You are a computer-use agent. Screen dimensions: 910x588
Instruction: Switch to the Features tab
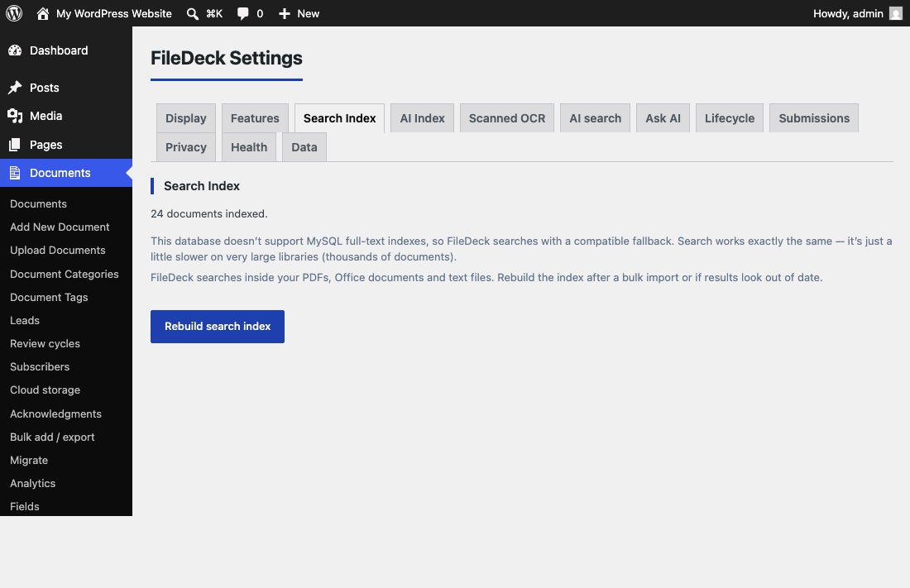tap(255, 117)
